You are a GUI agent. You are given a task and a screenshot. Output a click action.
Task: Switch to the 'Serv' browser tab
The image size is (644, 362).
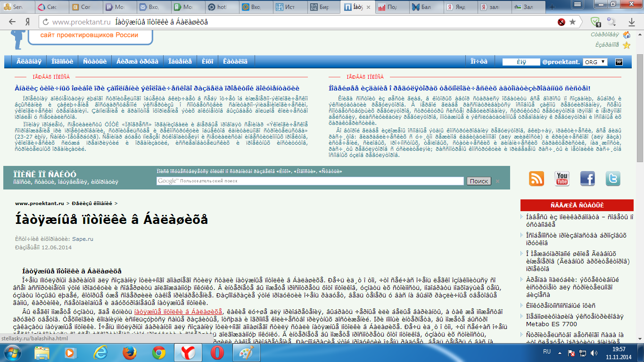(x=17, y=7)
